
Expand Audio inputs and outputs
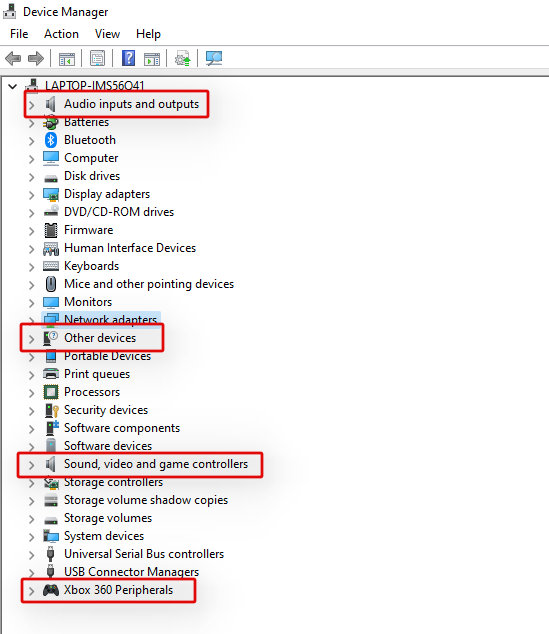[32, 105]
